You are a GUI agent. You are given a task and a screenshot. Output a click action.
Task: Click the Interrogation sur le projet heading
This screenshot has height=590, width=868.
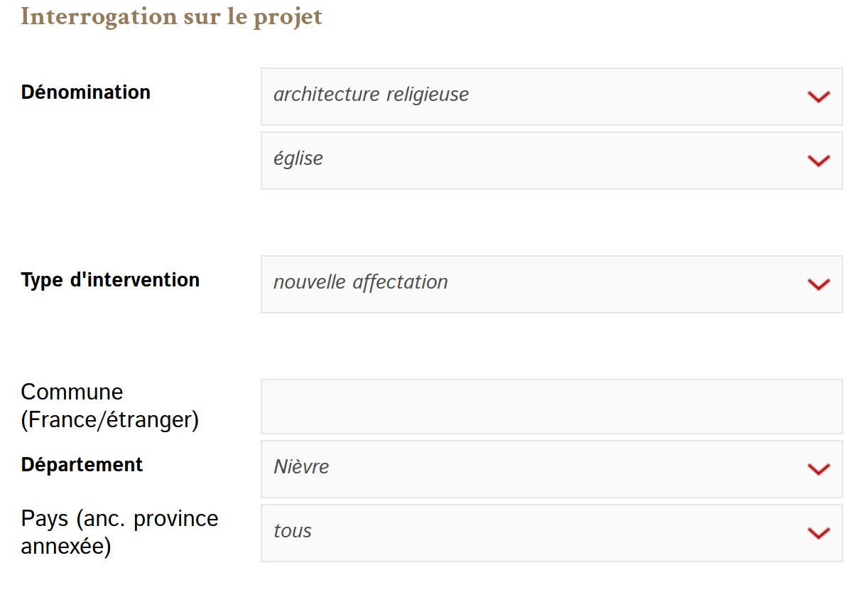pos(171,16)
